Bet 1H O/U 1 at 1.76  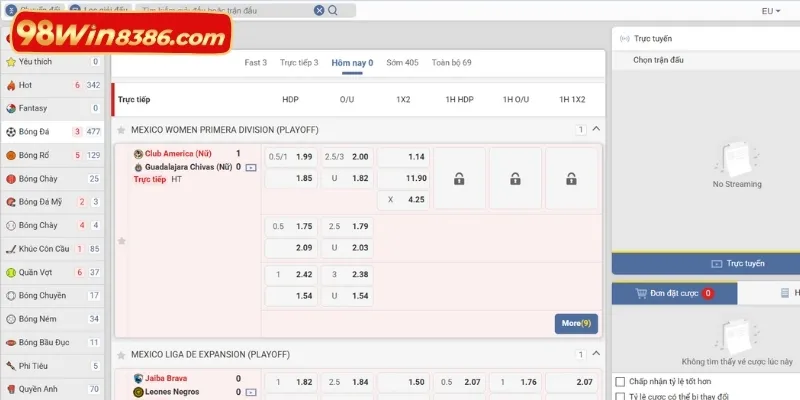pos(515,382)
